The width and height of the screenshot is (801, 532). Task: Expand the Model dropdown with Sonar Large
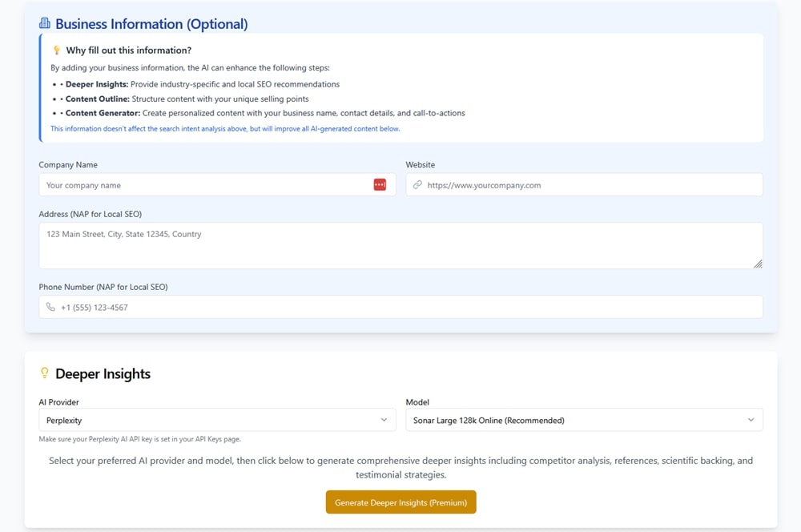tap(584, 420)
